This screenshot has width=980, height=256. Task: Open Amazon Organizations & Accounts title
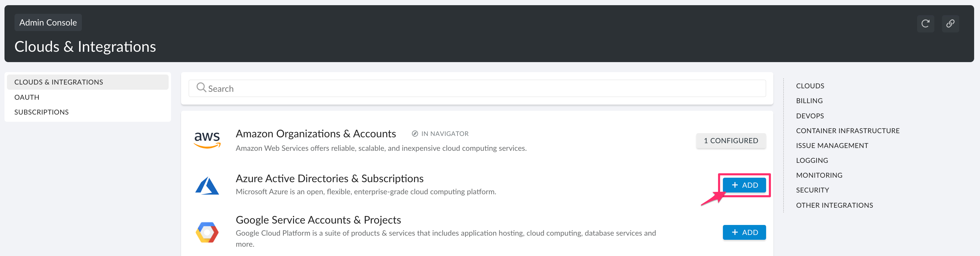coord(315,134)
